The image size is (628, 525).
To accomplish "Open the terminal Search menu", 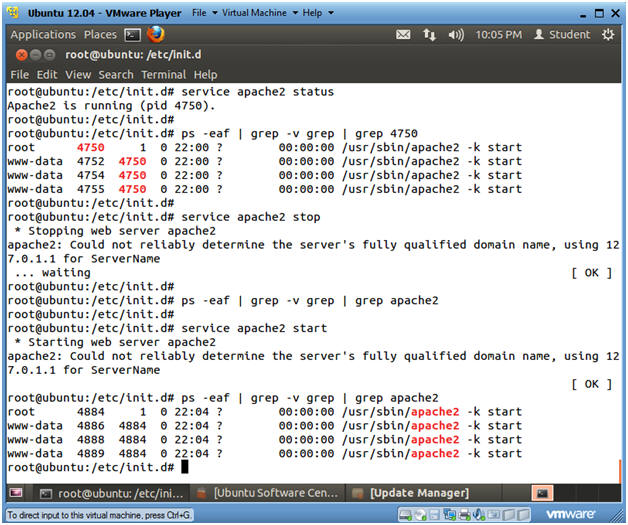I will (116, 74).
